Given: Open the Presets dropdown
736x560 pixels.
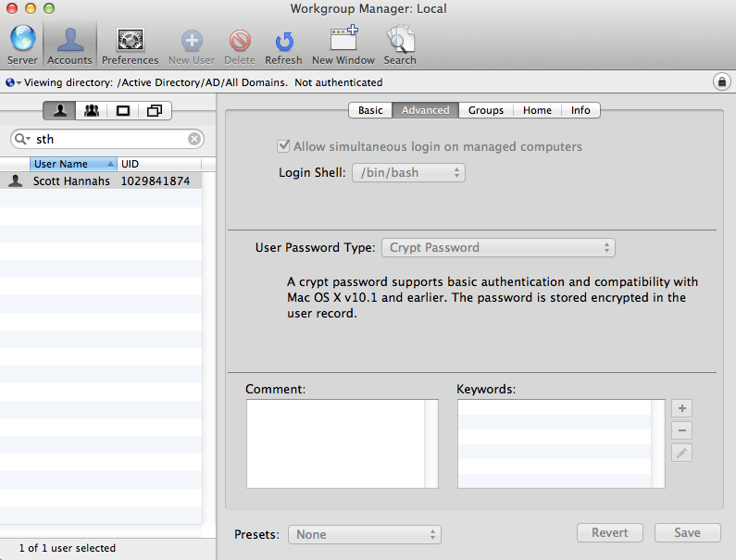Looking at the screenshot, I should 365,534.
